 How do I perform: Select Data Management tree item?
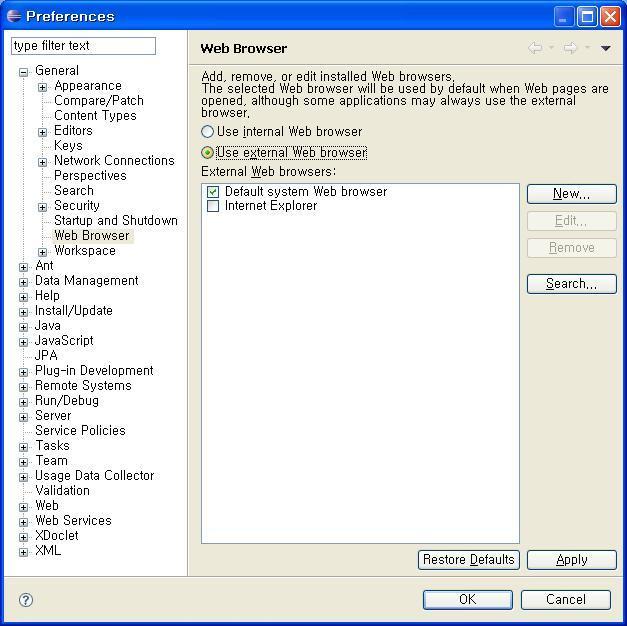[x=87, y=280]
